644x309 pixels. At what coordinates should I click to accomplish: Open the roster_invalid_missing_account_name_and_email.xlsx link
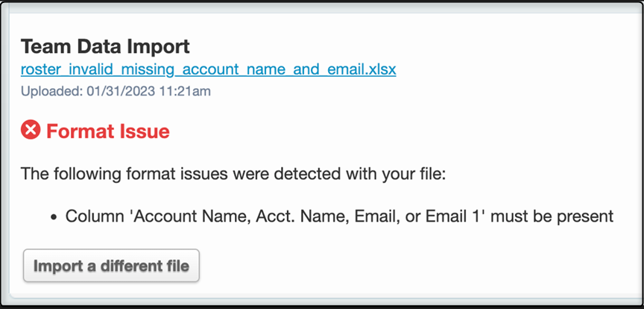209,69
